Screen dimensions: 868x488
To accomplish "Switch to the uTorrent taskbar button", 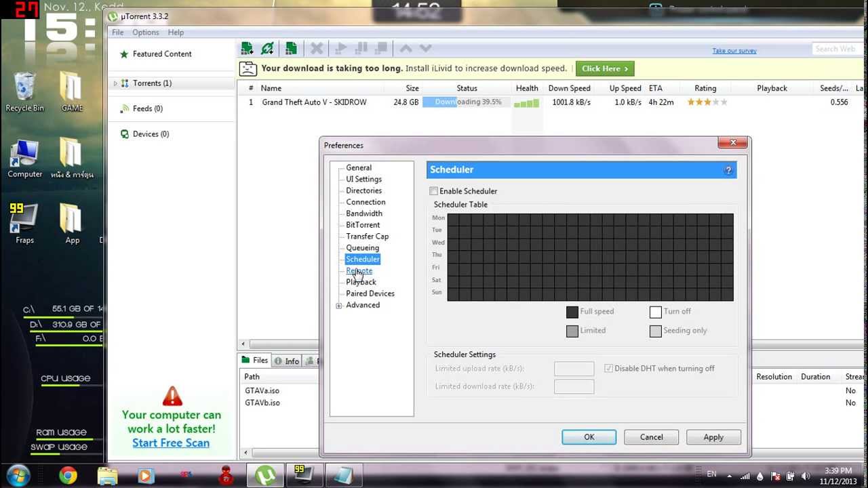I will coord(265,476).
